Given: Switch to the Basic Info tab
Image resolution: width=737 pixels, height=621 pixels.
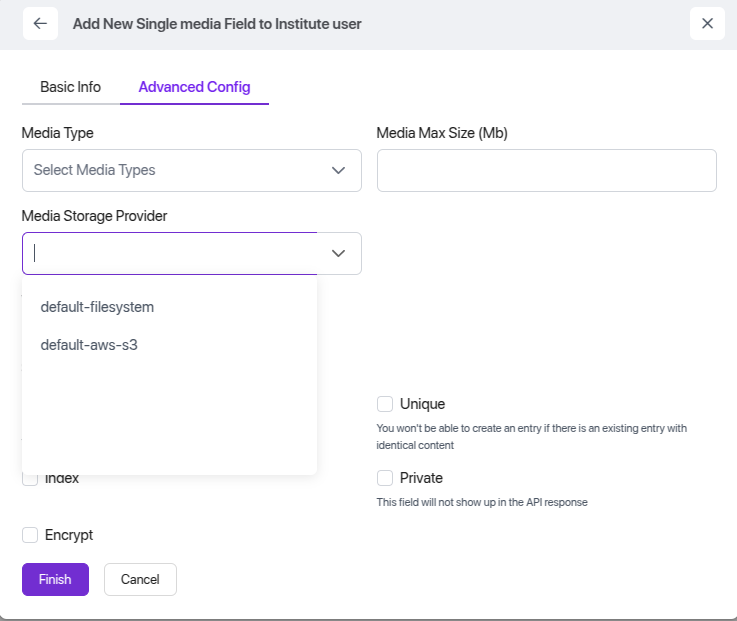Looking at the screenshot, I should [x=70, y=87].
